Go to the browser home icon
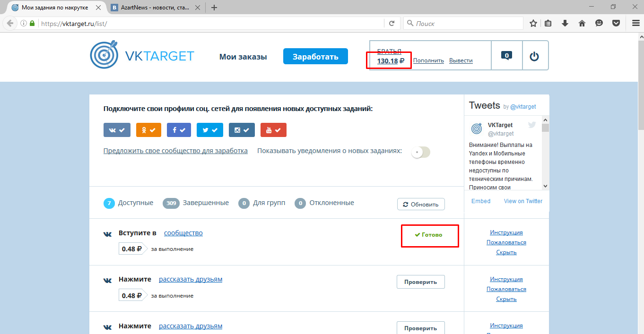The image size is (644, 334). (x=582, y=23)
